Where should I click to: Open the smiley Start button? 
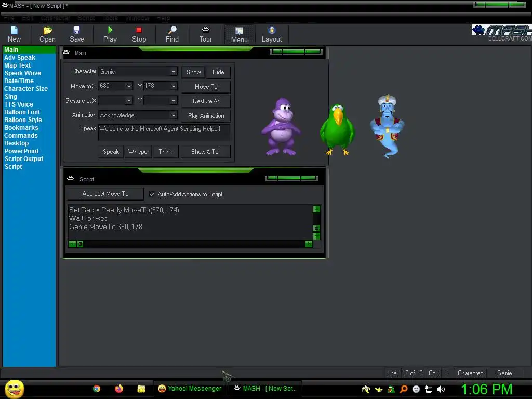tap(14, 389)
